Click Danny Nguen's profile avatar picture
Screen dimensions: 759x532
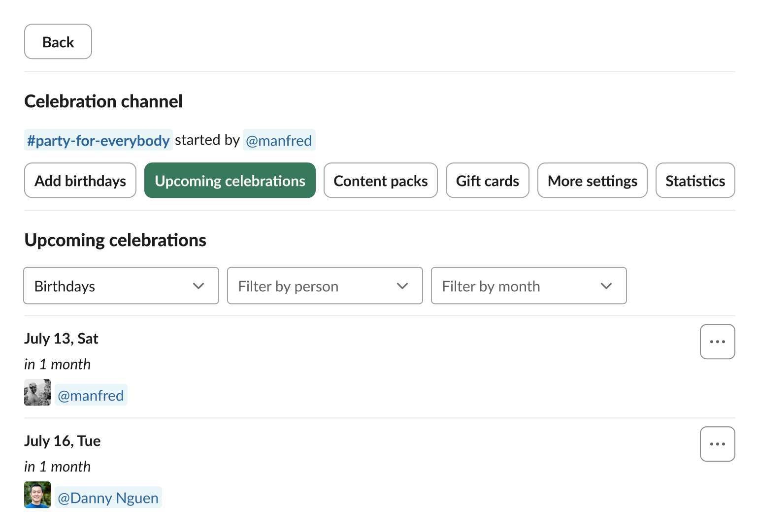(37, 495)
